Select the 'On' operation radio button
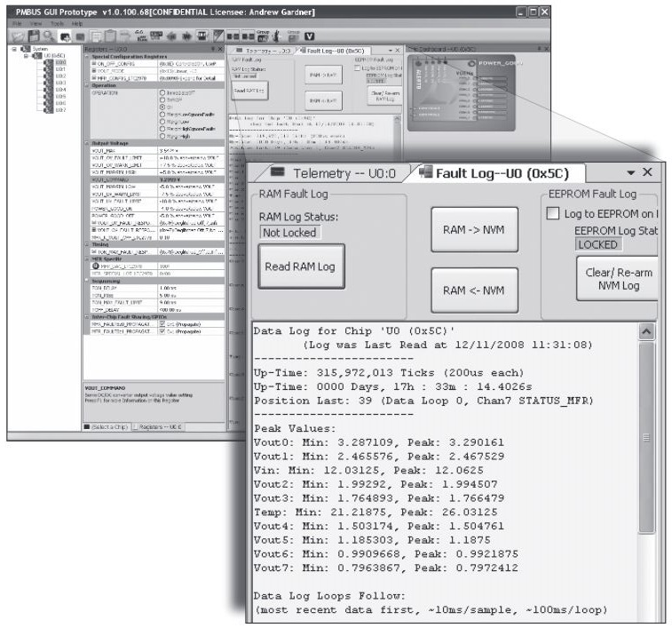 162,107
